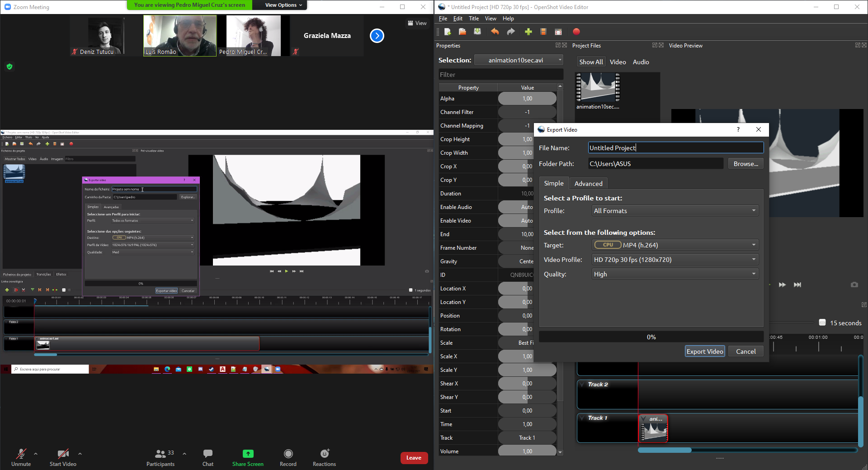
Task: Click Show All in Project Files
Action: [x=591, y=62]
